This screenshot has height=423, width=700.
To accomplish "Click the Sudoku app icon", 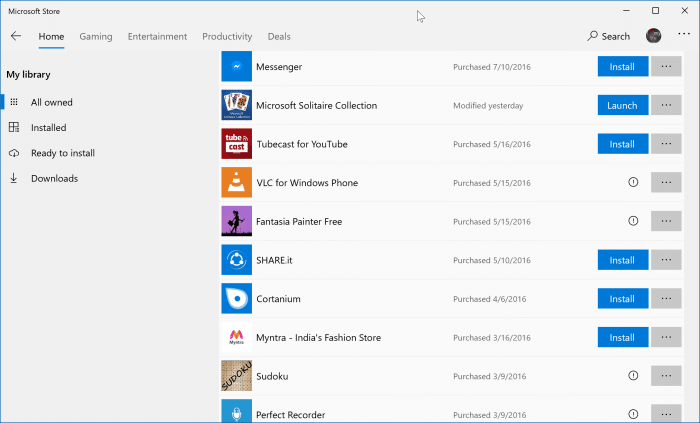I will 237,376.
